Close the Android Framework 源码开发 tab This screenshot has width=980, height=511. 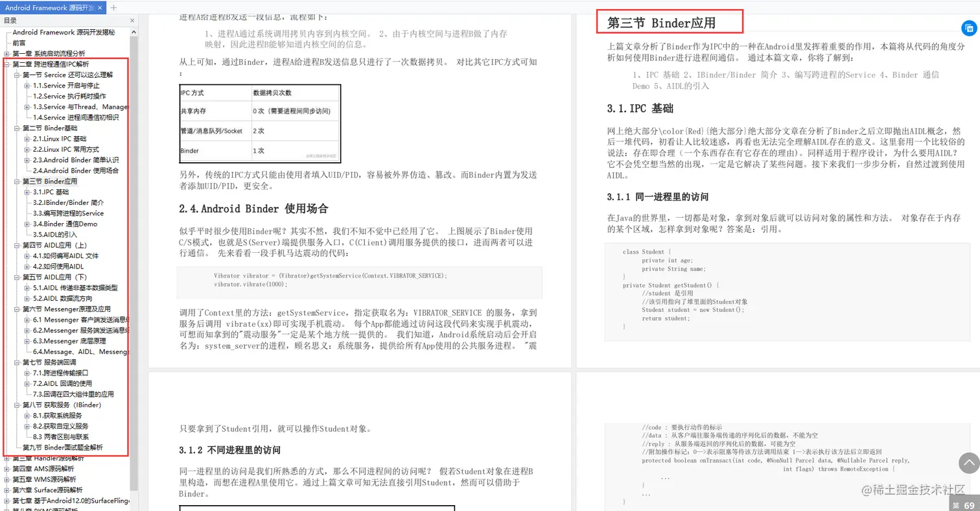tap(99, 8)
